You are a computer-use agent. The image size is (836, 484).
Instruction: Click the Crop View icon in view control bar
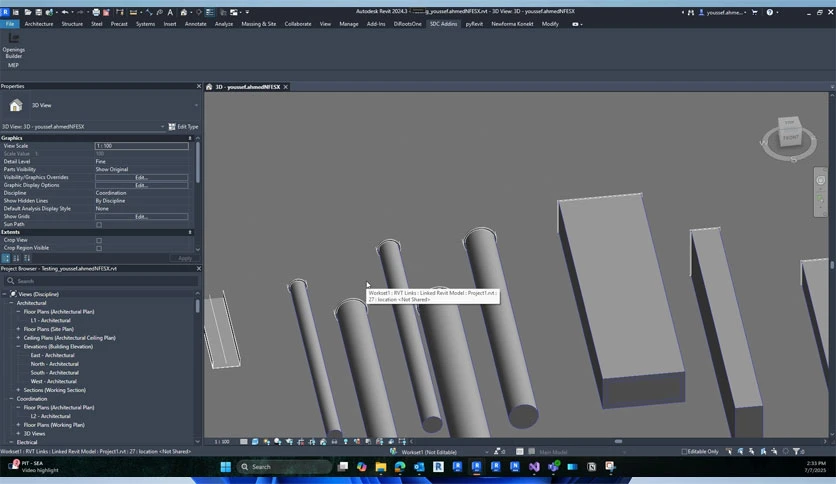pos(301,441)
